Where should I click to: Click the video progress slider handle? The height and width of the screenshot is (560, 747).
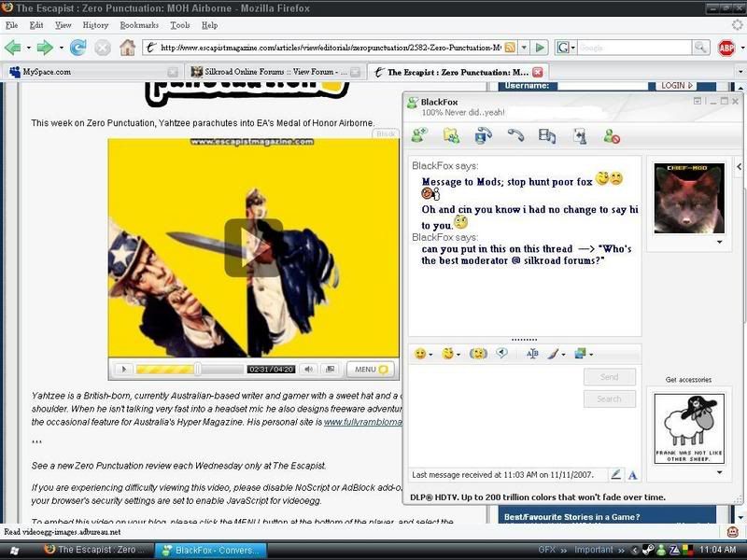click(197, 370)
